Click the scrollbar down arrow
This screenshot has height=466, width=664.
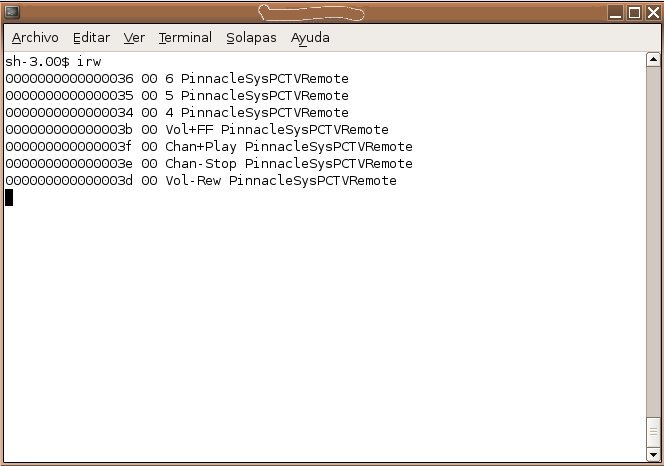tap(653, 455)
